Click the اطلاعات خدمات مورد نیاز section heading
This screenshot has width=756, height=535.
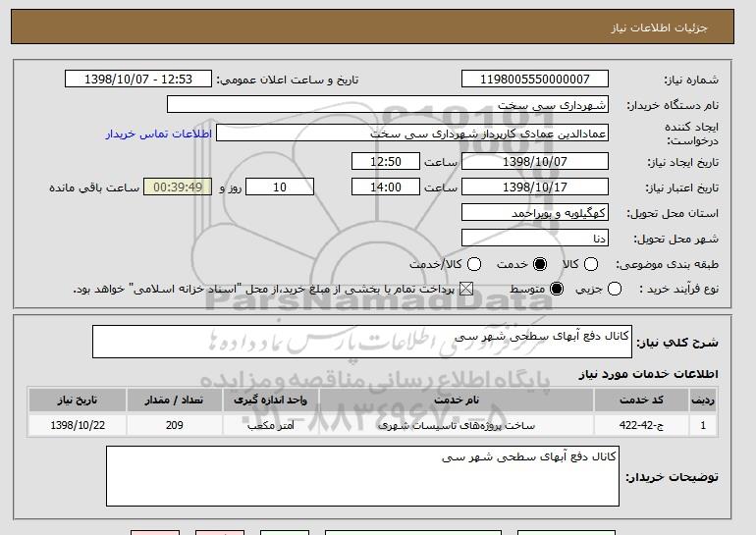click(648, 374)
